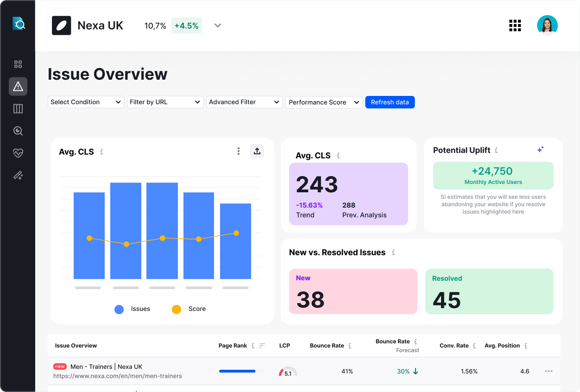Viewport: 580px width, 392px height.
Task: Open Avg. CLS chart options via kebab menu
Action: click(x=239, y=151)
